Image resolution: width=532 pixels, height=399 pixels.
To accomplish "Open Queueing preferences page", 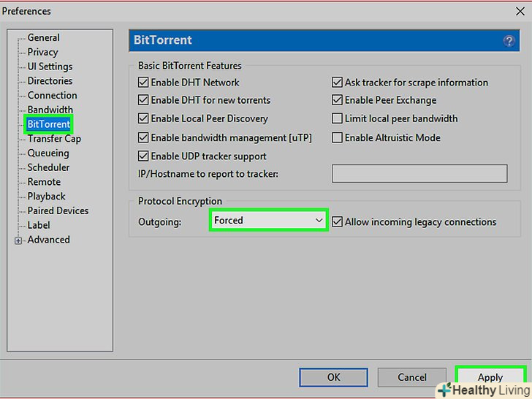I will point(48,153).
